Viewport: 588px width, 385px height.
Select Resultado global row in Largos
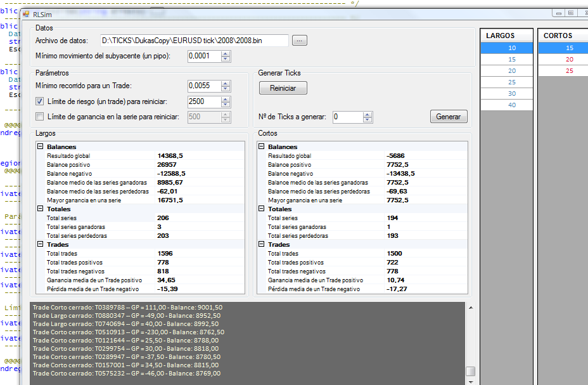coord(68,155)
